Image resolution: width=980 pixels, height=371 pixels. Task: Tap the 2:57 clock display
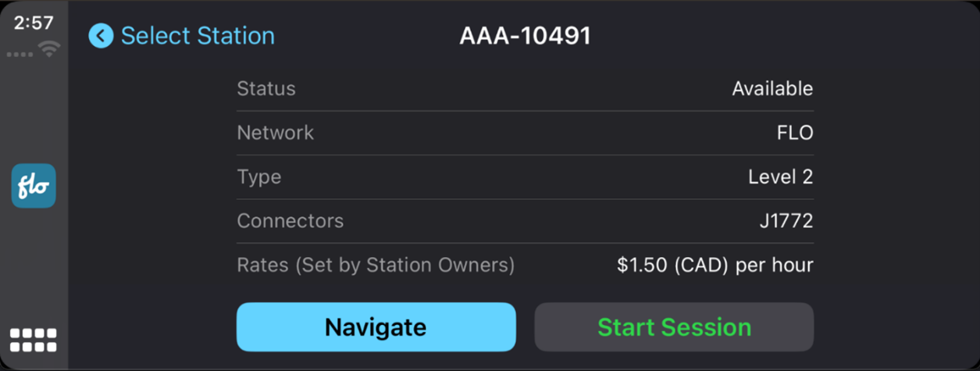pyautogui.click(x=34, y=23)
